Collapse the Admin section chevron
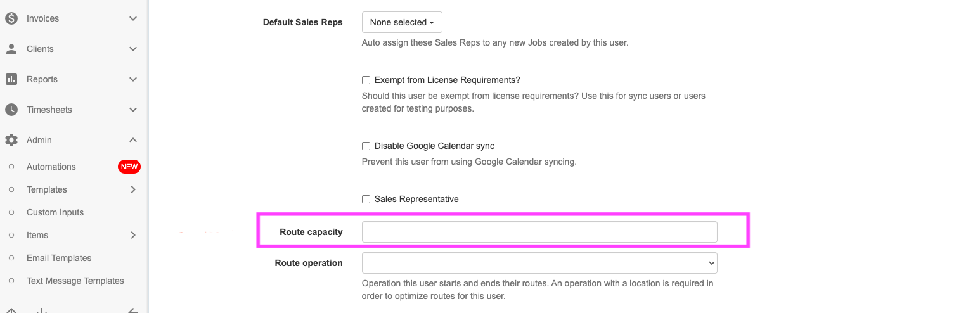Screen dimensions: 980x313 click(133, 140)
